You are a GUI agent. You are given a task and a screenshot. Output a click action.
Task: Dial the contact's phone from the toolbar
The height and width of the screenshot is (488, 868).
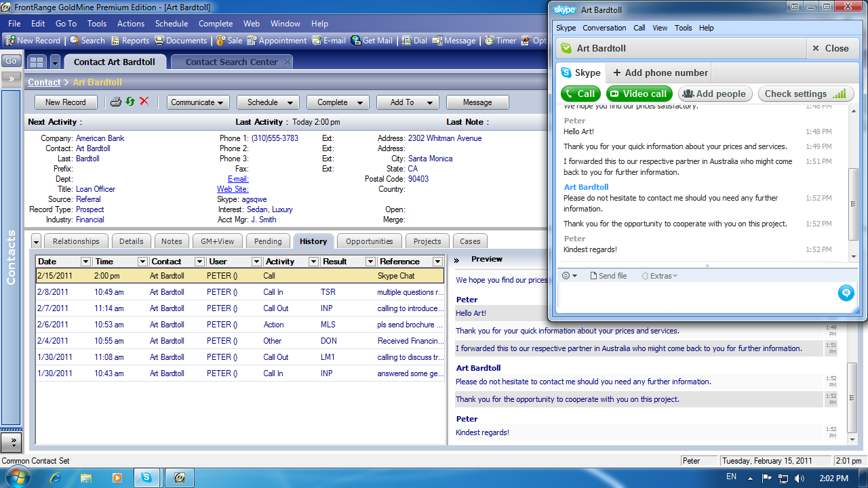414,41
